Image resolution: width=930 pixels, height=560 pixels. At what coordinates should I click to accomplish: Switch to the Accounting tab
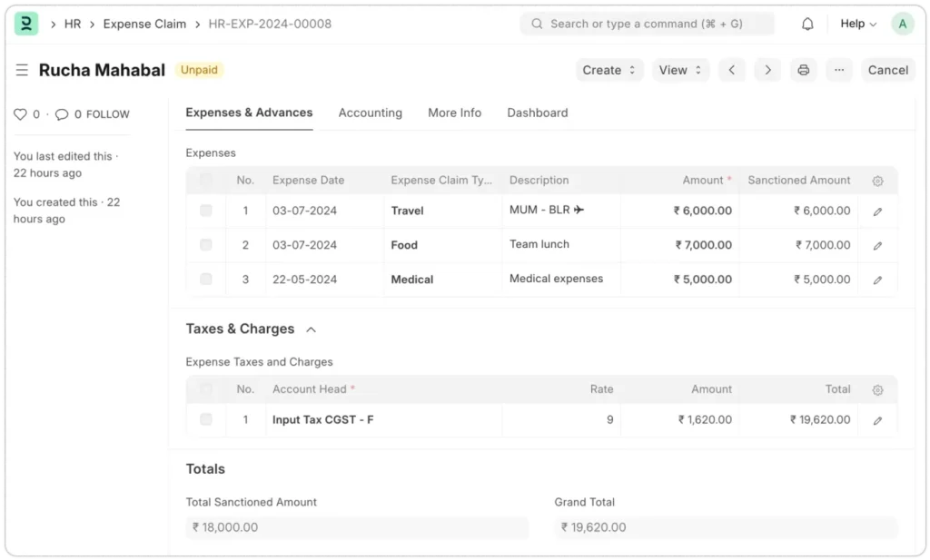pyautogui.click(x=370, y=113)
